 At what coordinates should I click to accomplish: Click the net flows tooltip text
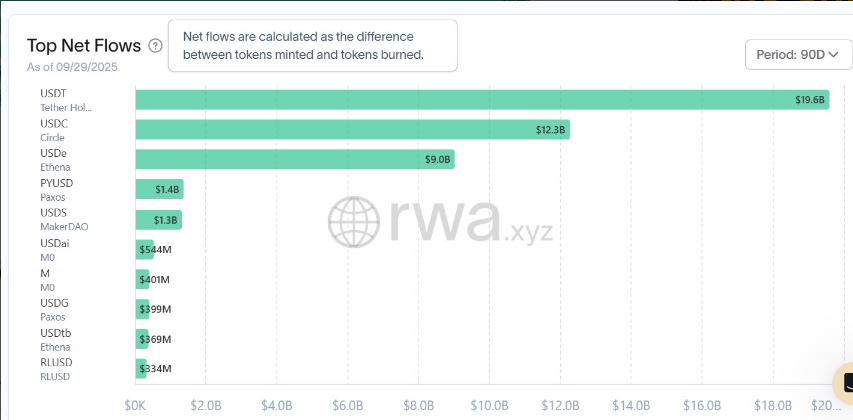pyautogui.click(x=311, y=45)
